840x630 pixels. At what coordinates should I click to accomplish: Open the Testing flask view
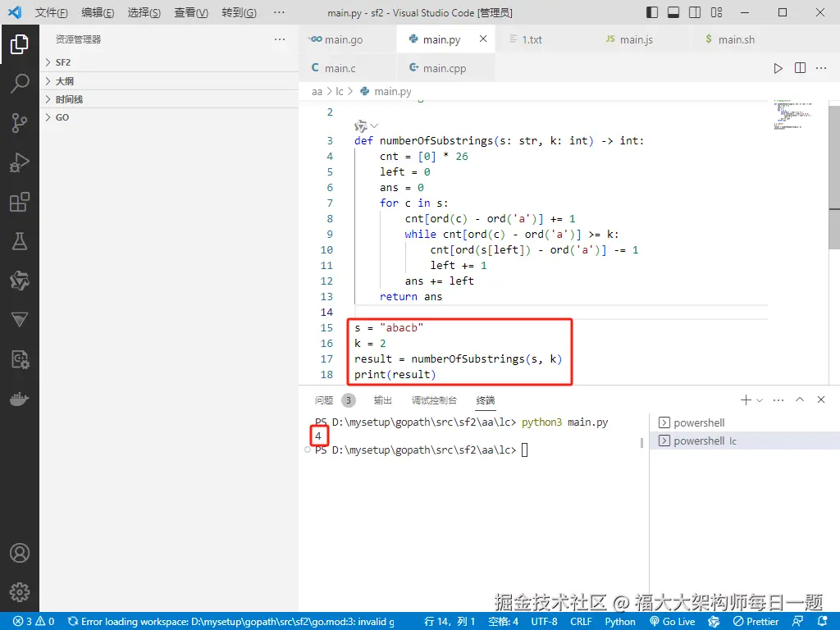click(x=20, y=241)
